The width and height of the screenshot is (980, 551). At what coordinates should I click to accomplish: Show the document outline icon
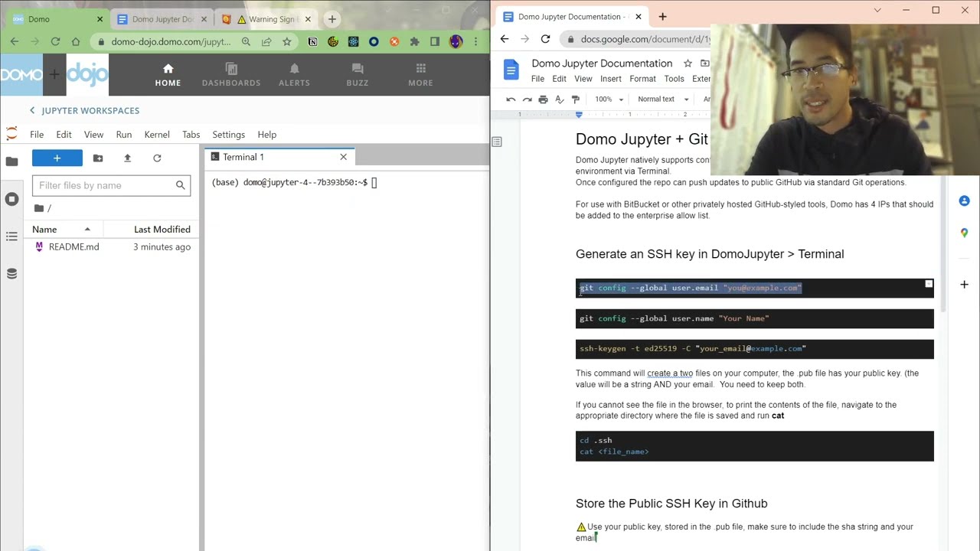(x=497, y=142)
